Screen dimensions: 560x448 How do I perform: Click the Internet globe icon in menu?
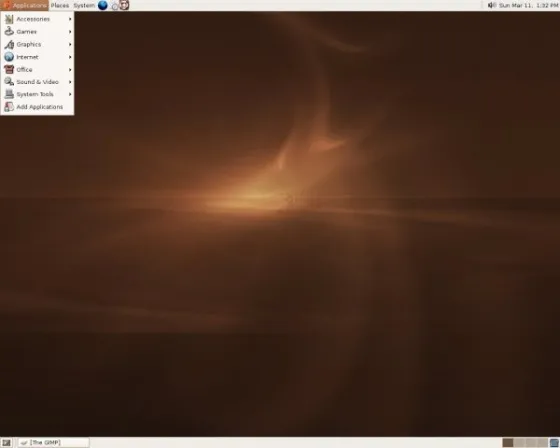(9, 57)
